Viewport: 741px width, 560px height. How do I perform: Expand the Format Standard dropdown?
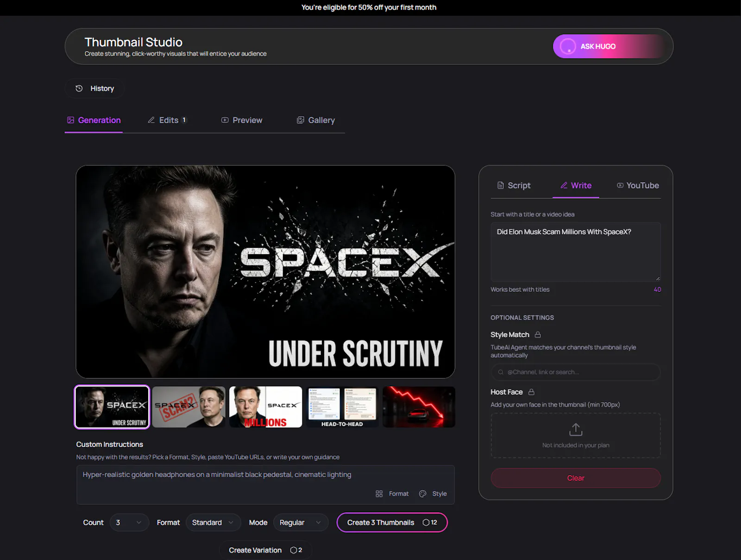(214, 522)
